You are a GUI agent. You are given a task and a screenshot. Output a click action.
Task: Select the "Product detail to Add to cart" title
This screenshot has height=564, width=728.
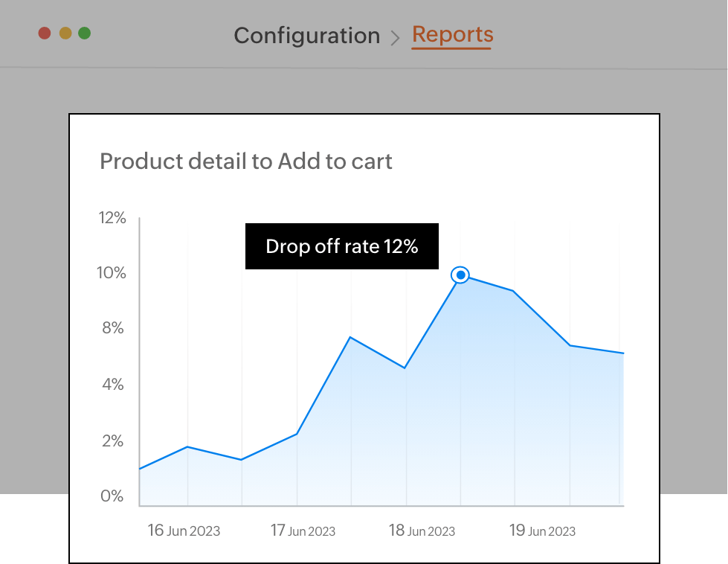[245, 161]
